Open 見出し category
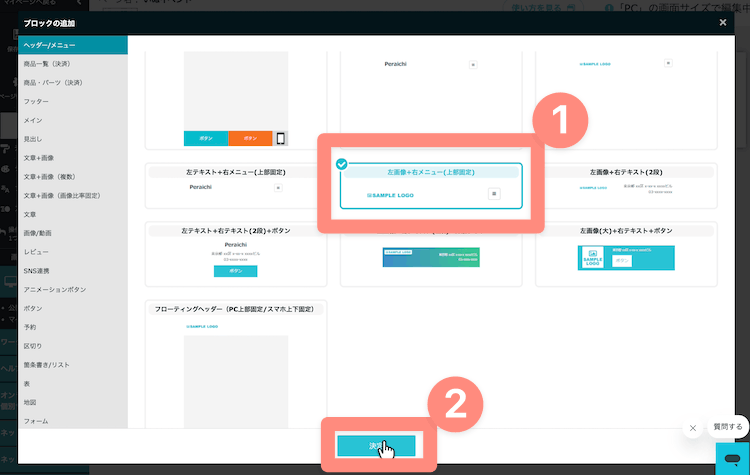Screen dimensions: 750x475 pyautogui.click(x=73, y=139)
